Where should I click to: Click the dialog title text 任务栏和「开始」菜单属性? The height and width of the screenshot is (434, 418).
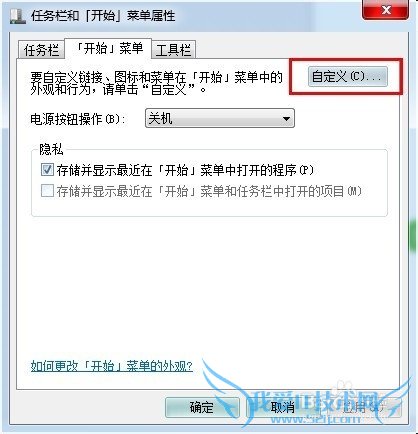pyautogui.click(x=103, y=15)
